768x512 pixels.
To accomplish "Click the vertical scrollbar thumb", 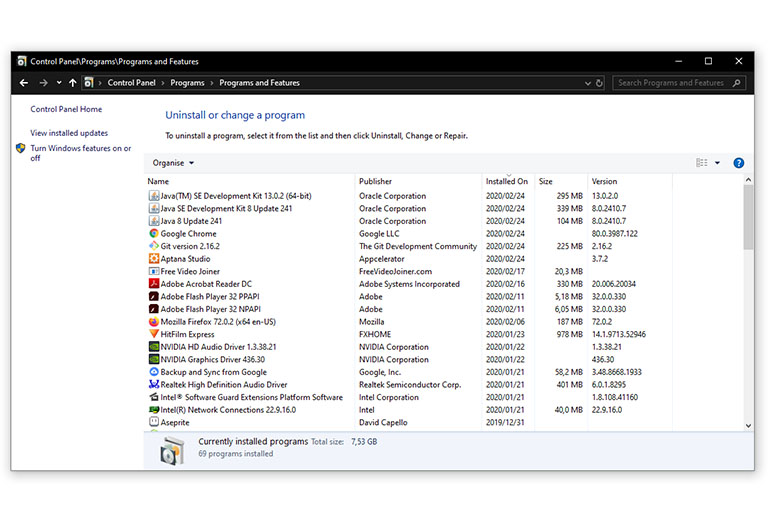I will 748,218.
